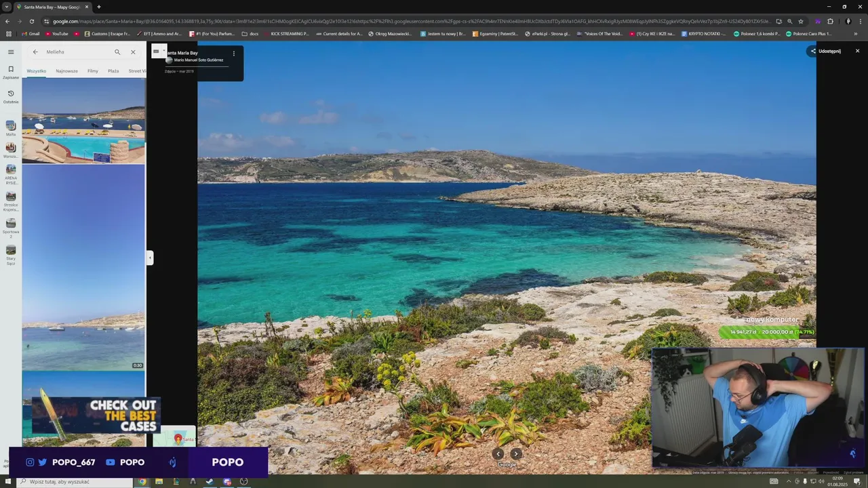The height and width of the screenshot is (488, 868).
Task: Open the Stary Sącz recent place shortcut
Action: pyautogui.click(x=11, y=255)
